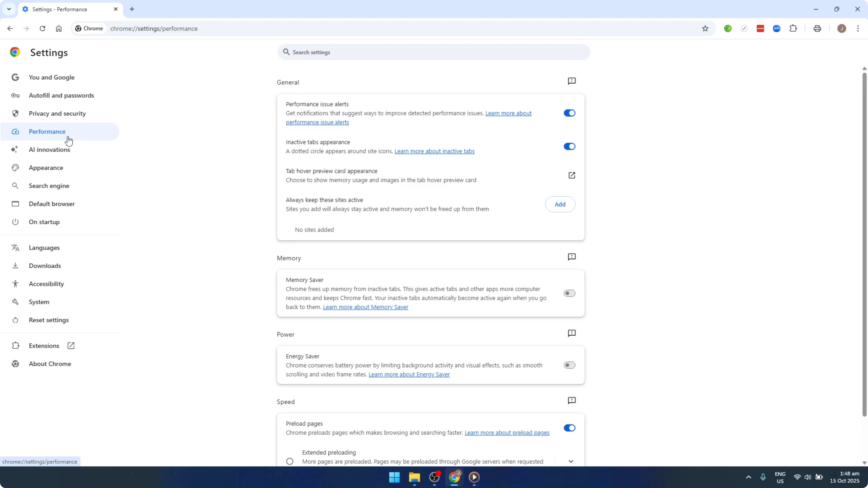
Task: Open Appearance settings
Action: coord(60,168)
